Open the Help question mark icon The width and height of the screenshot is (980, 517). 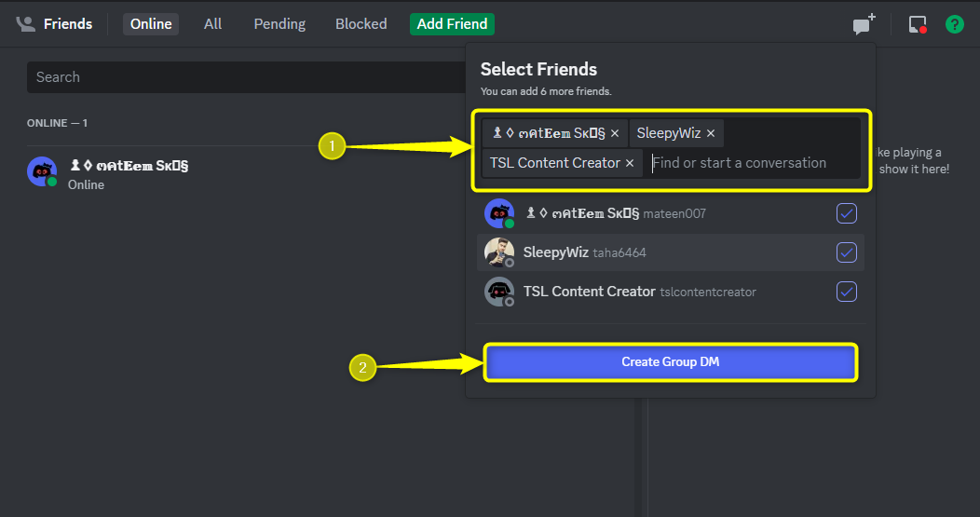coord(954,24)
